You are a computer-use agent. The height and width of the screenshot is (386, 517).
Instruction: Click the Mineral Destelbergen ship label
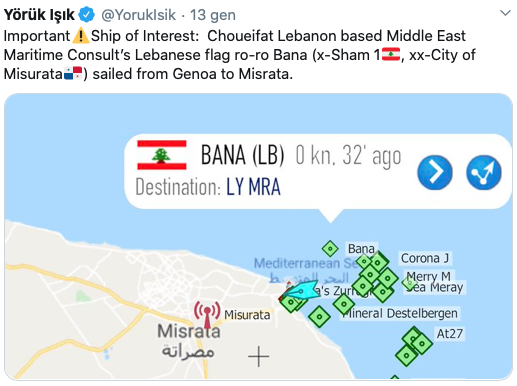[399, 313]
